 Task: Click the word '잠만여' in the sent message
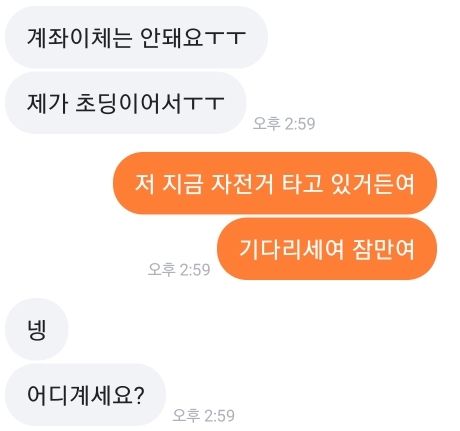[x=383, y=249]
